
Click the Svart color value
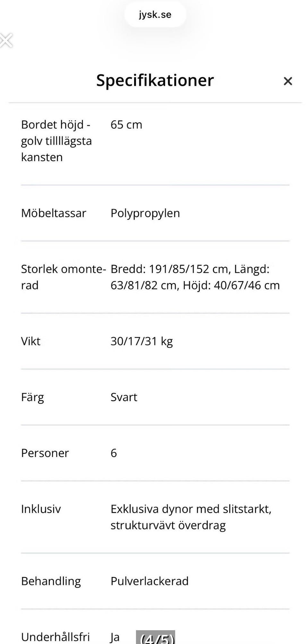124,397
